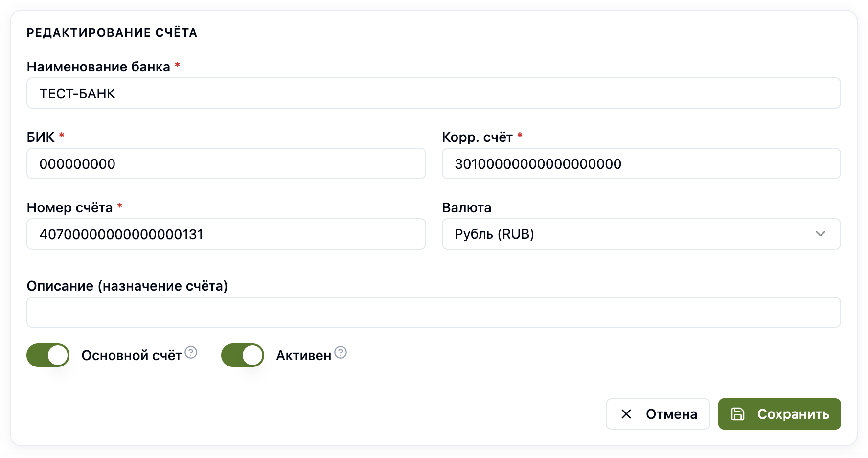Expand the chevron arrow of Рубль (RUB) selector

coord(821,234)
